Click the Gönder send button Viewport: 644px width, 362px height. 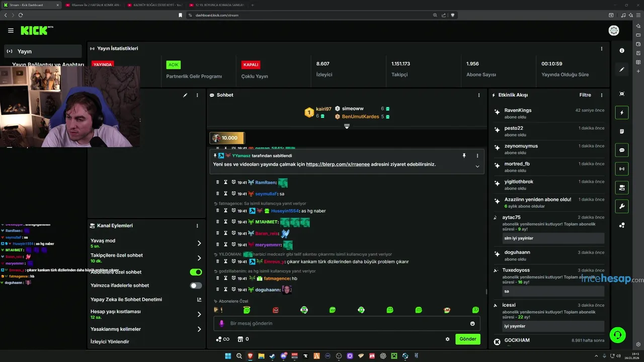tap(468, 339)
